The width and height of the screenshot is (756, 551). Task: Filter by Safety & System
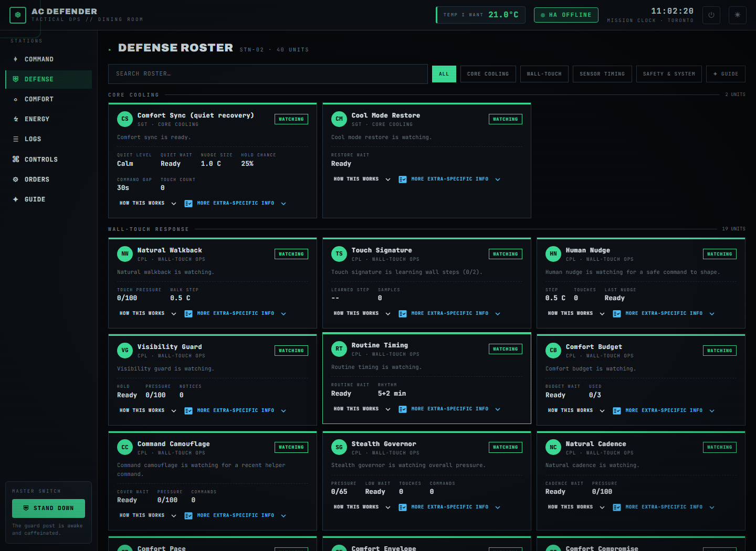click(669, 74)
